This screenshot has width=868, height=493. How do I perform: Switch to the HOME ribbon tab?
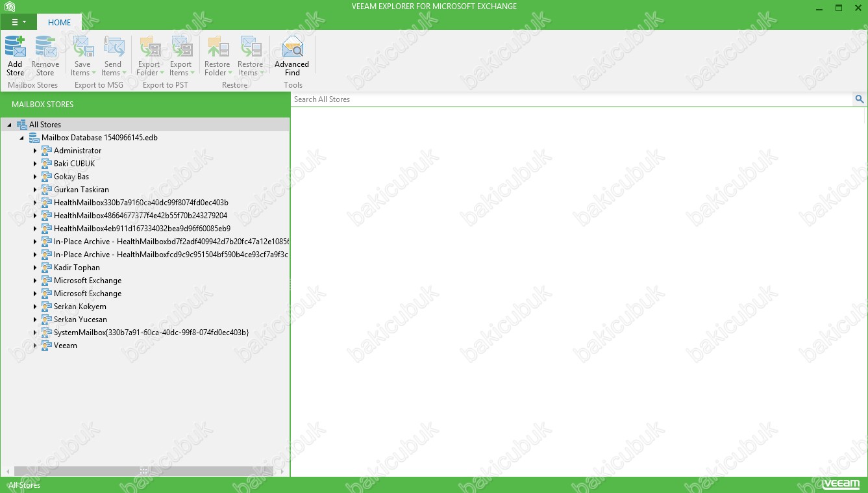(x=59, y=22)
